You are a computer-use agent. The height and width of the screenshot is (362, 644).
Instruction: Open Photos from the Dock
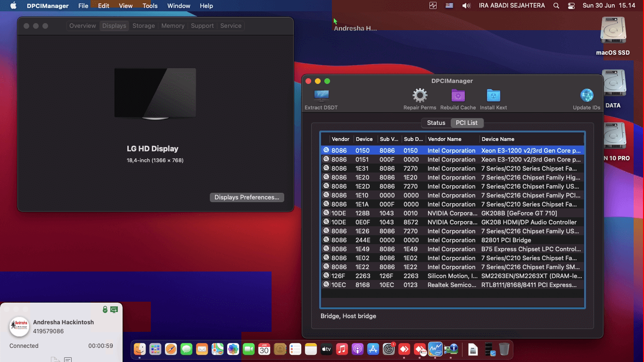tap(233, 349)
